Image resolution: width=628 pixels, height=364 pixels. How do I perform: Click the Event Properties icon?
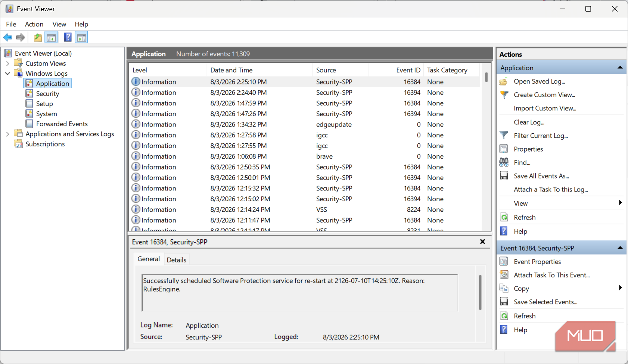point(504,262)
